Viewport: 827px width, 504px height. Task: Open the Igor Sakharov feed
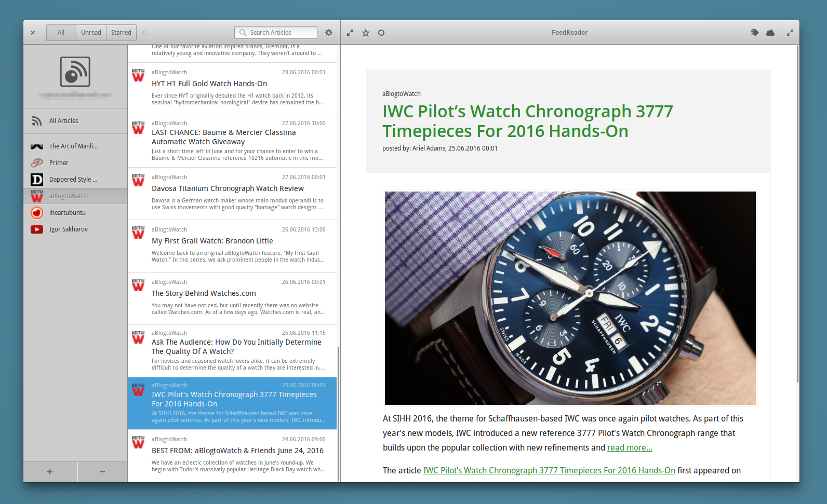[75, 229]
